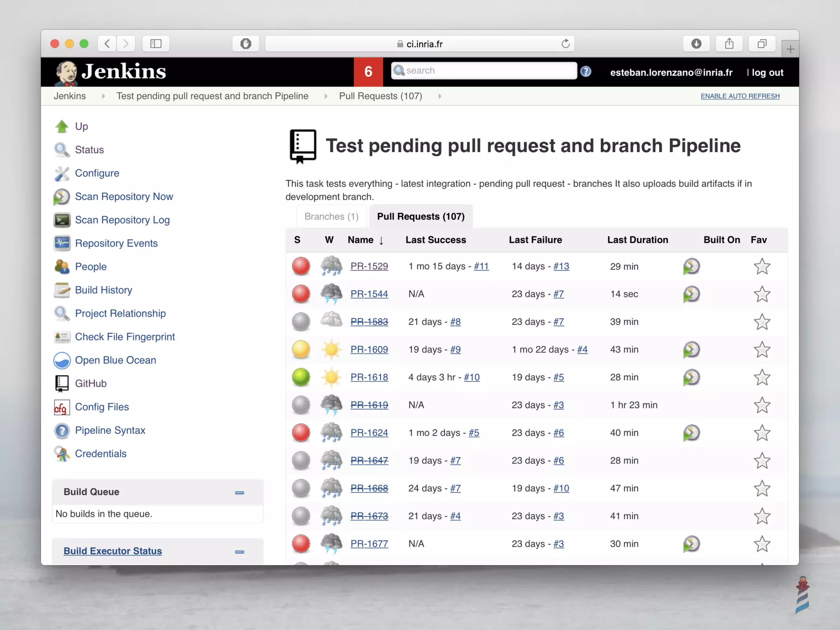Click the Scan Repository Now icon

click(x=62, y=197)
